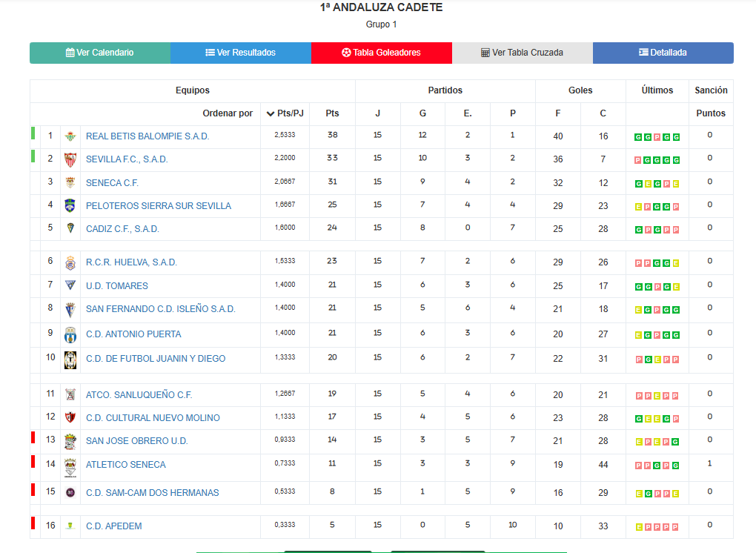Viewport: 756px width, 553px height.
Task: Click the San Fernando C.D. Isleño crest
Action: coord(70,310)
